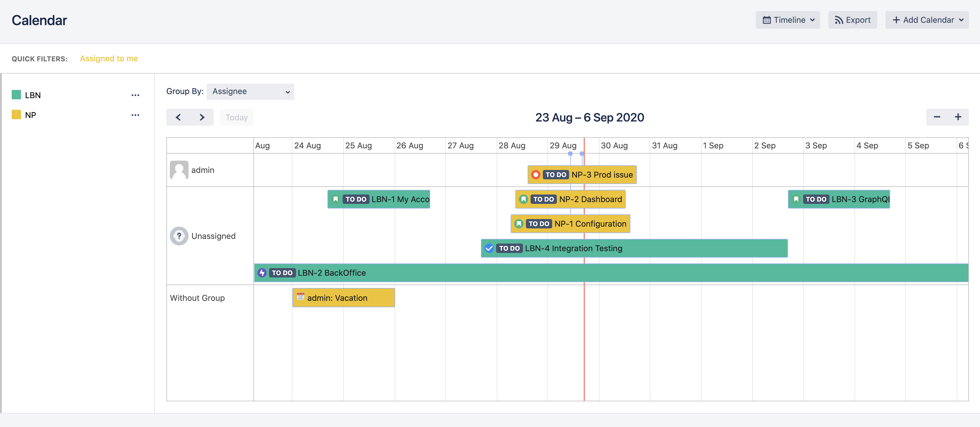Expand the Add Calendar dropdown
980x427 pixels.
[x=927, y=20]
